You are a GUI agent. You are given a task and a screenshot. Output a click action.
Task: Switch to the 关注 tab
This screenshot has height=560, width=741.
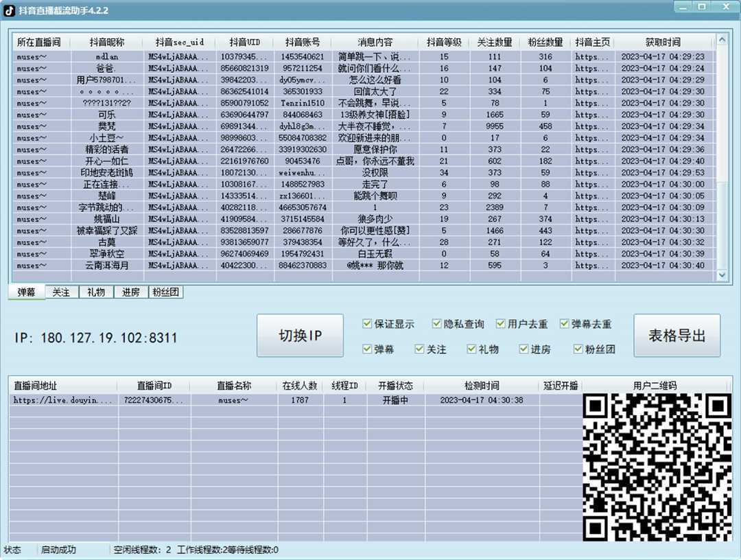[x=62, y=292]
